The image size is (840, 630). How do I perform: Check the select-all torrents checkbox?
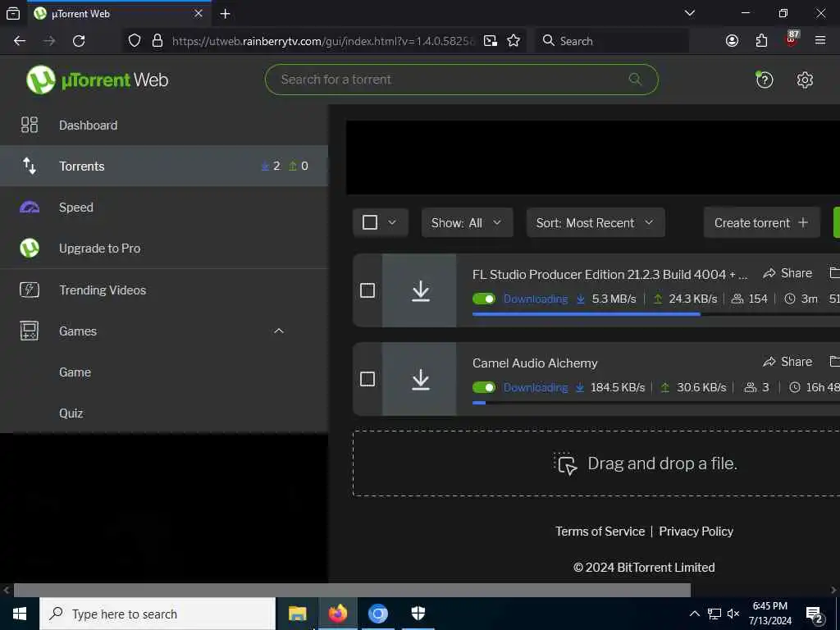tap(370, 222)
